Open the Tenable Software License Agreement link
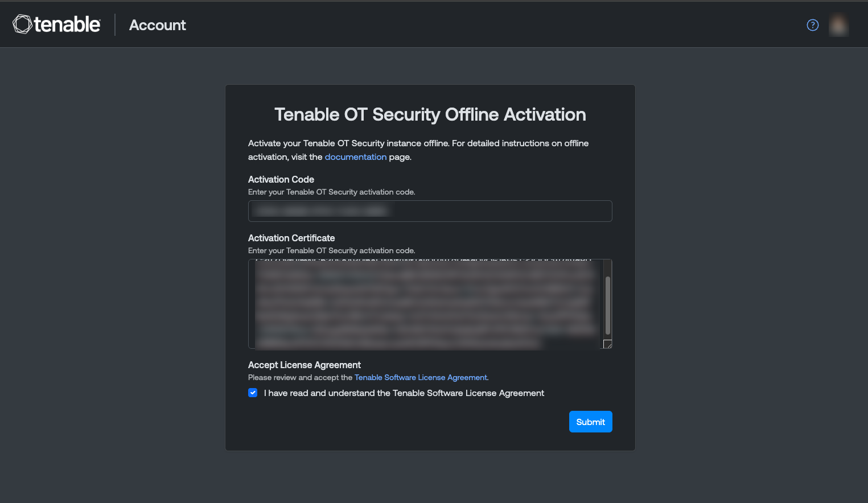Viewport: 868px width, 503px height. point(421,377)
